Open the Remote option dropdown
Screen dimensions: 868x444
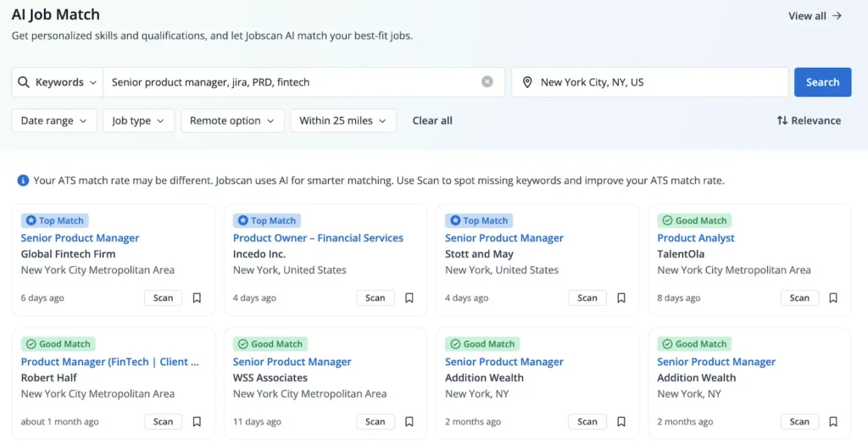(232, 121)
